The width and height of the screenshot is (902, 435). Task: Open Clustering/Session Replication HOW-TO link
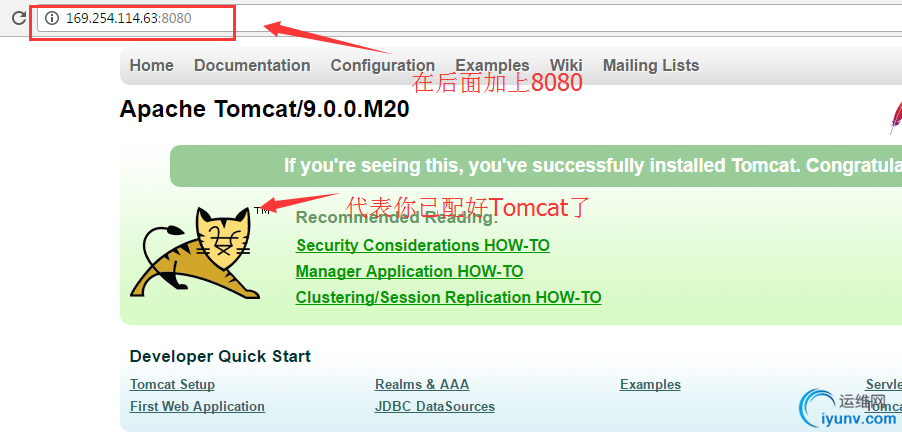(x=448, y=297)
